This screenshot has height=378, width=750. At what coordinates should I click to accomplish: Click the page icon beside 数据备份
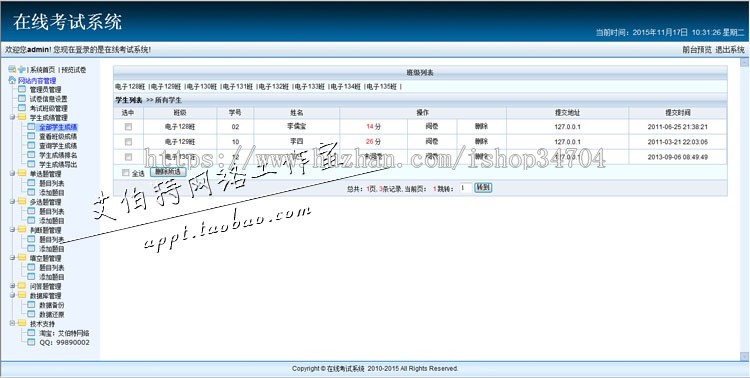[x=31, y=305]
